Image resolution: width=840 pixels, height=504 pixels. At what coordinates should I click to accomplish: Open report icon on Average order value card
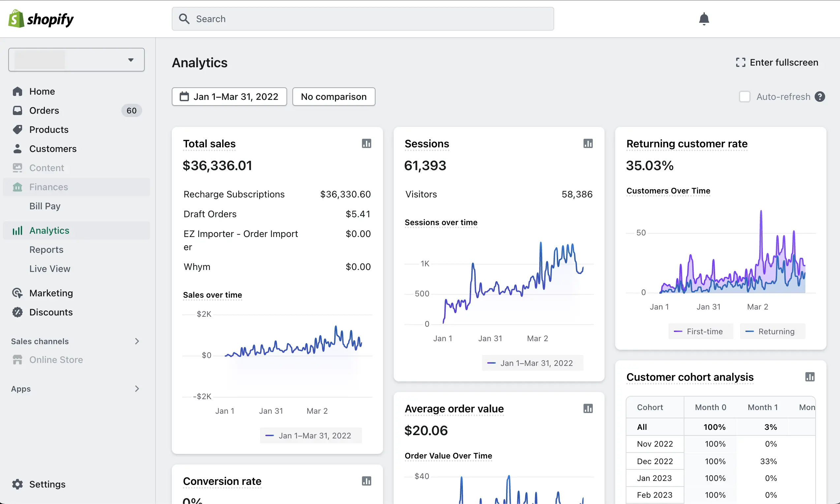click(x=587, y=408)
